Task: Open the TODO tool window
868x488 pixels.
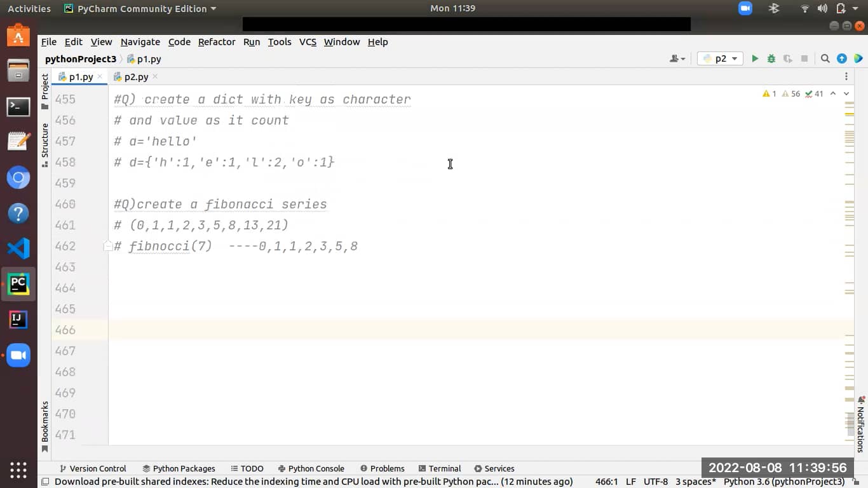Action: tap(247, 468)
